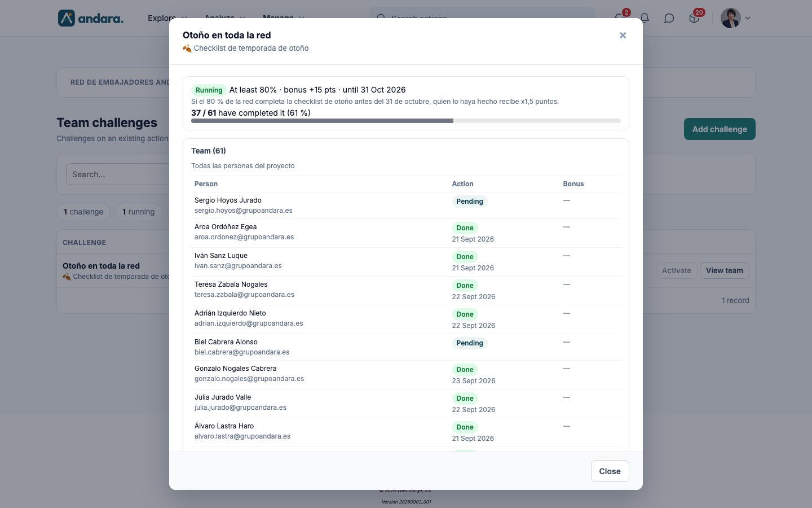Viewport: 812px width, 508px height.
Task: Click the cube icon with badge 20
Action: (x=694, y=18)
